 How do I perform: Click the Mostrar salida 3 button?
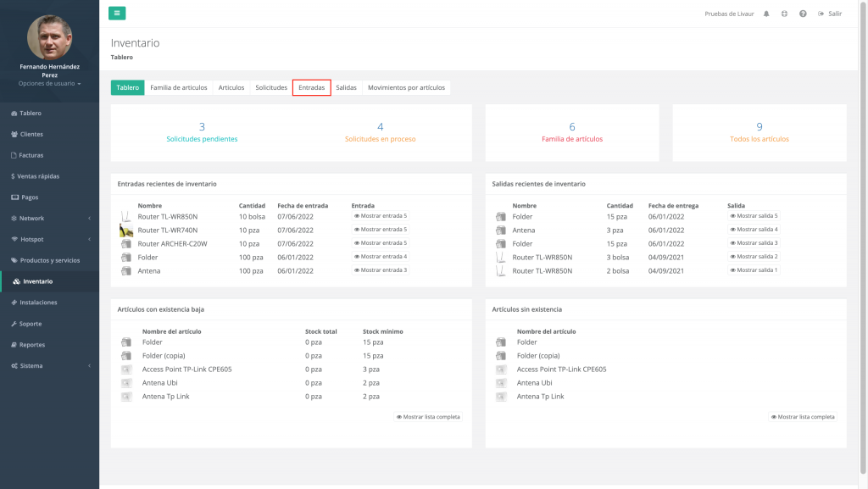pos(754,243)
